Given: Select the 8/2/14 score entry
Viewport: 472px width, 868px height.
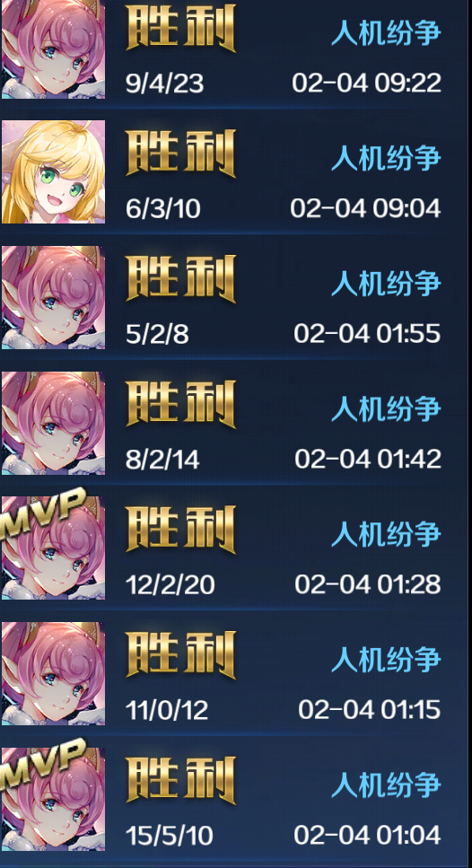Looking at the screenshot, I should point(162,460).
